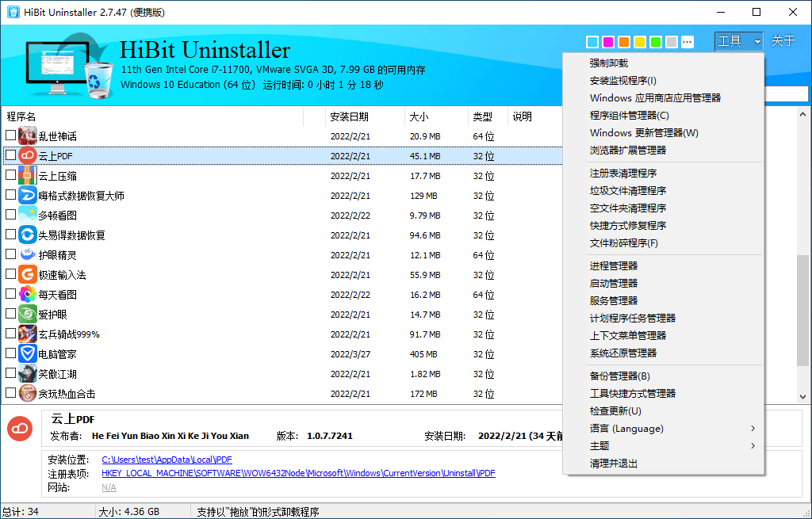The width and height of the screenshot is (812, 519).
Task: Click the 关于 button
Action: (x=783, y=41)
